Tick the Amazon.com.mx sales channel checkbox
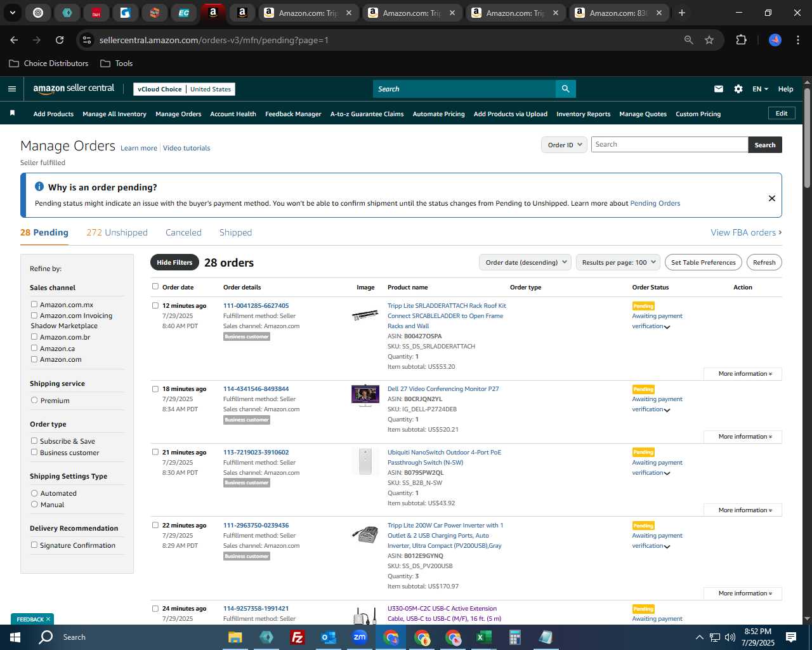812x650 pixels. tap(34, 304)
